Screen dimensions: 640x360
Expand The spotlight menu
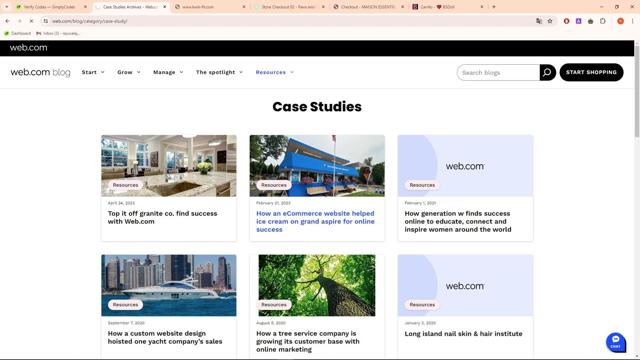coord(219,72)
